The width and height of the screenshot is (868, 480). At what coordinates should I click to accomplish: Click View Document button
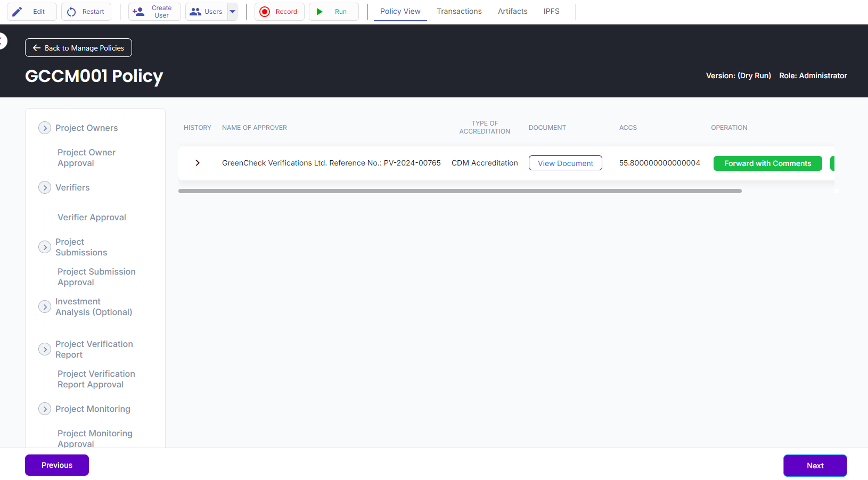[x=565, y=163]
